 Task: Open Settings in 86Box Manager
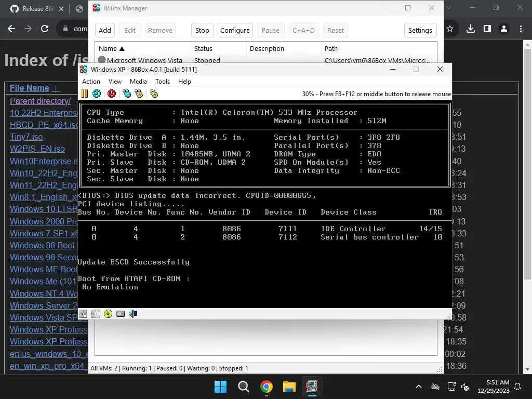pos(420,30)
